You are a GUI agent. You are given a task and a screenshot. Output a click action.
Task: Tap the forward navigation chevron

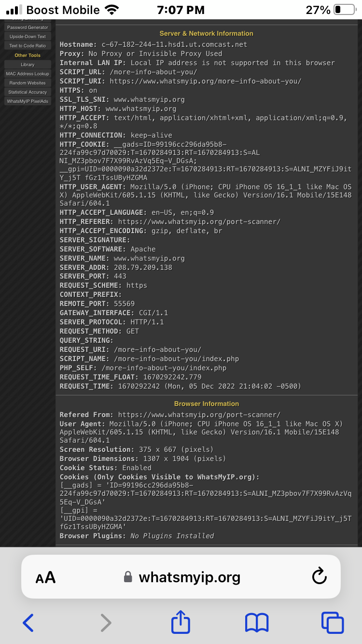tap(106, 623)
